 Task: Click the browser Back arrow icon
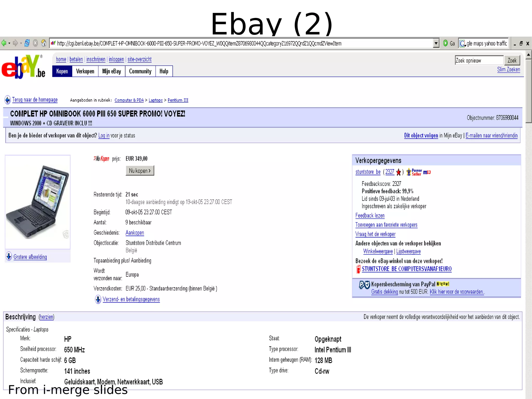(4, 43)
